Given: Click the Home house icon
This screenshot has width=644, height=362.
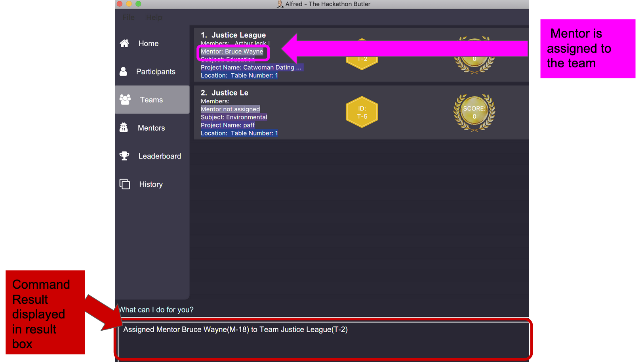Looking at the screenshot, I should (x=124, y=43).
